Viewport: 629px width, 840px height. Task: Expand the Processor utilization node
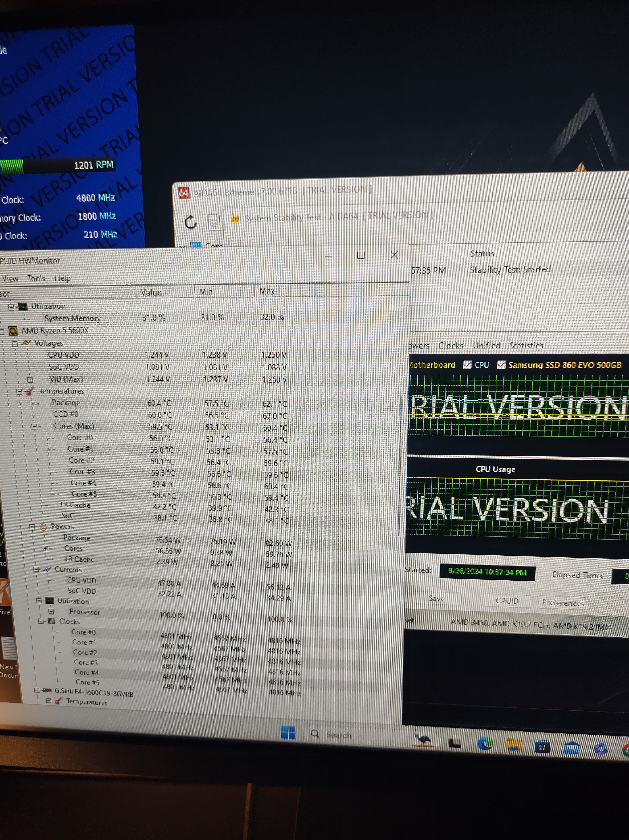click(x=51, y=611)
